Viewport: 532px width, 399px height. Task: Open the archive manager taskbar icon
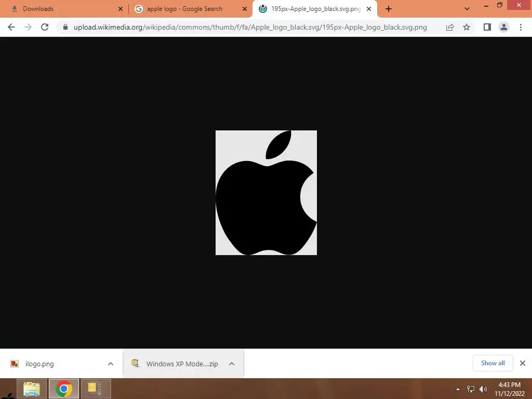pyautogui.click(x=96, y=389)
